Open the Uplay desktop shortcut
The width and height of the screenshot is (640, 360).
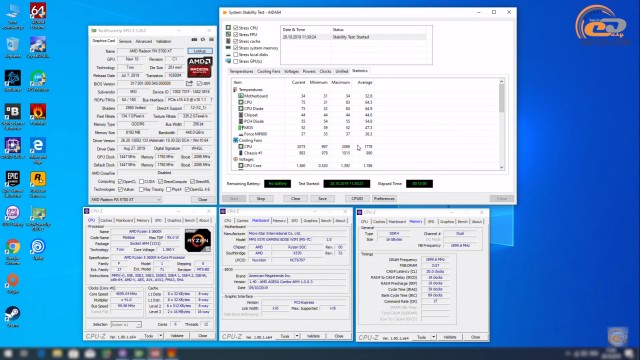pos(38,248)
